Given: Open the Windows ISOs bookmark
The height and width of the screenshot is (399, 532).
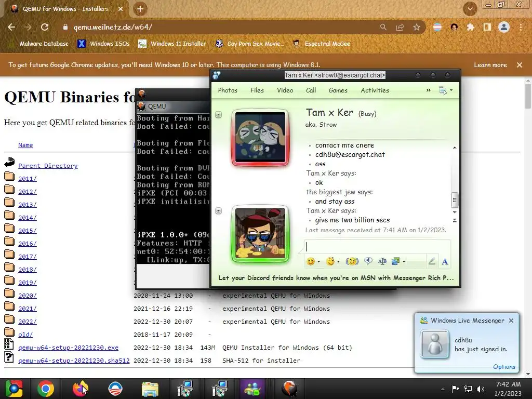Looking at the screenshot, I should click(104, 44).
